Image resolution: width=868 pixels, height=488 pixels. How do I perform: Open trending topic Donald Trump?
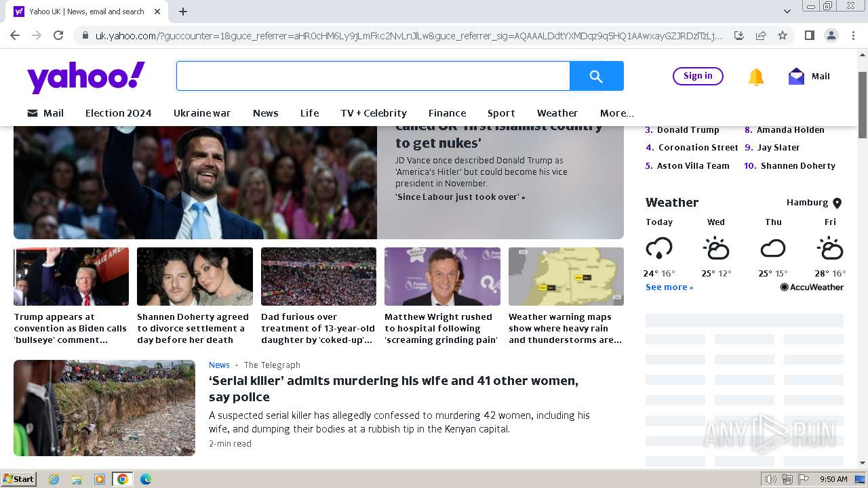[688, 130]
